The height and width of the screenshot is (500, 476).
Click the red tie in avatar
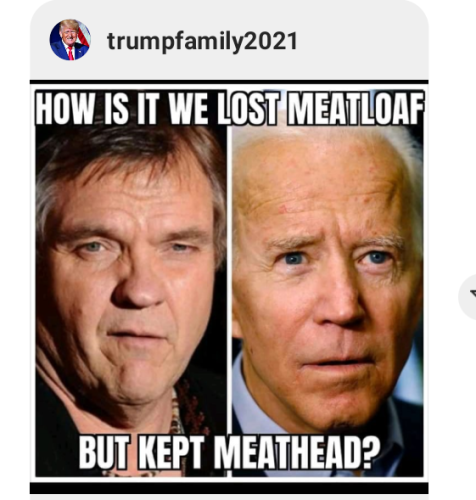click(71, 53)
